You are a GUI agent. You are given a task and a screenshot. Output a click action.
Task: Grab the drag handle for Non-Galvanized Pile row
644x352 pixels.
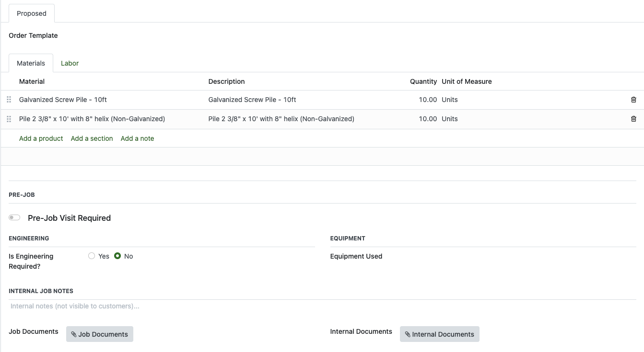9,119
